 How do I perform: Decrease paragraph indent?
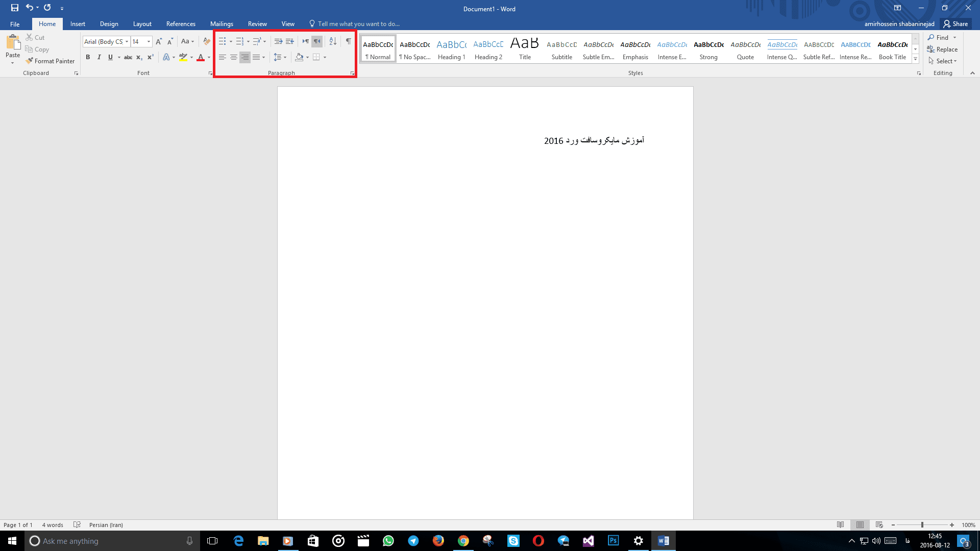[278, 41]
